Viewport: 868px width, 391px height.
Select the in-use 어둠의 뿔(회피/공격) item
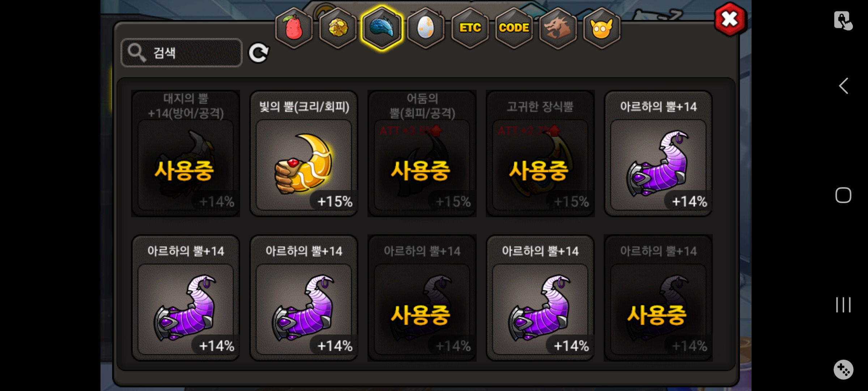(422, 154)
